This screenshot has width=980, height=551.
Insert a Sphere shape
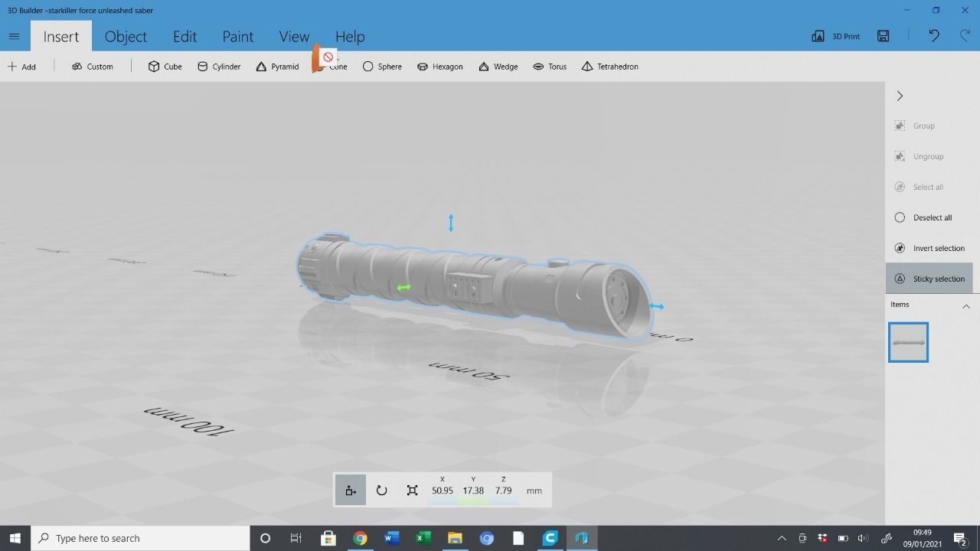tap(382, 67)
